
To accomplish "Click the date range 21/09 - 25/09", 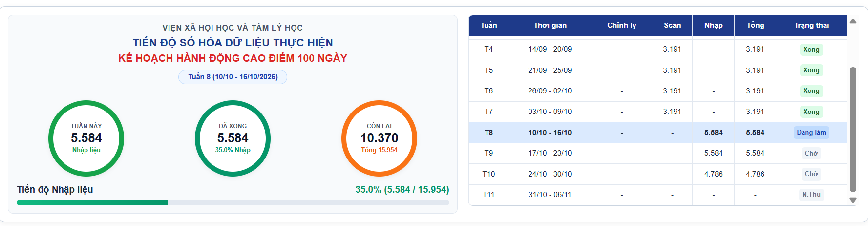I will tap(550, 70).
